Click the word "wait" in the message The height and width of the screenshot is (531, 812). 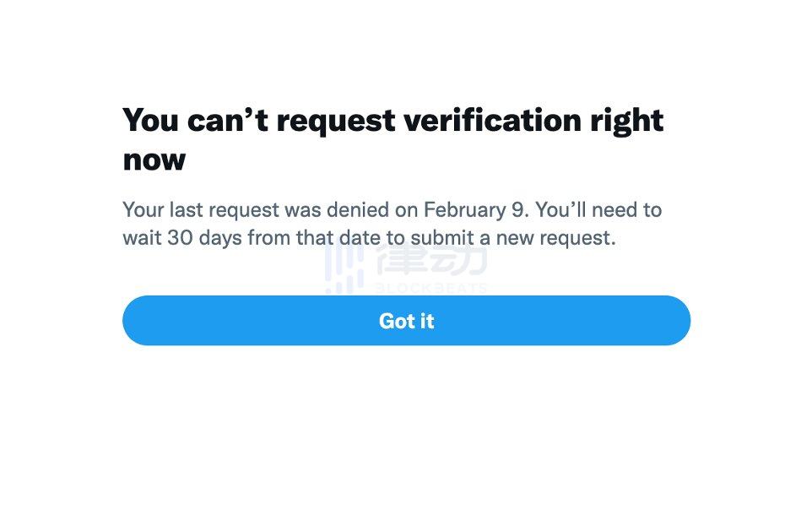point(142,238)
